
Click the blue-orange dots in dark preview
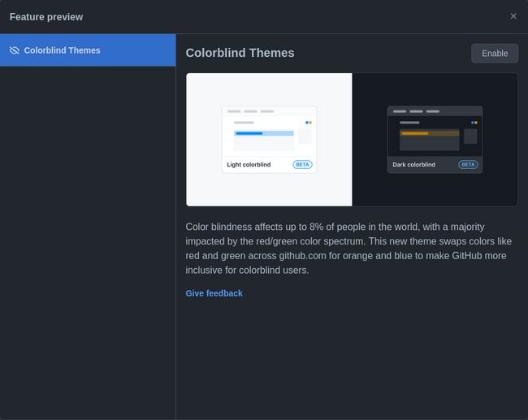coord(474,123)
